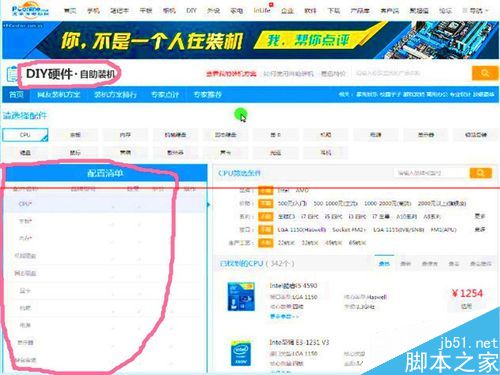Open 软件 in the top navigation
Image resolution: width=500 pixels, height=375 pixels.
(310, 11)
